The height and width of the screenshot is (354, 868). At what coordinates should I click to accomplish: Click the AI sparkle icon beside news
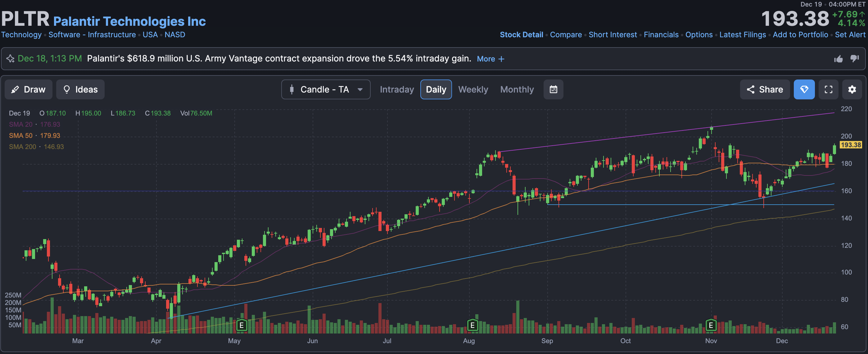[x=11, y=59]
